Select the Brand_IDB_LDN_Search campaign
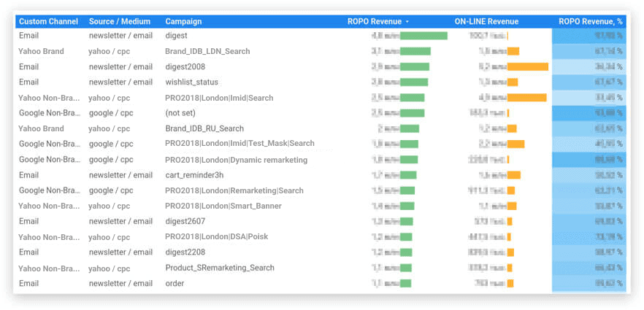Viewport: 644px width, 310px height. (x=207, y=51)
